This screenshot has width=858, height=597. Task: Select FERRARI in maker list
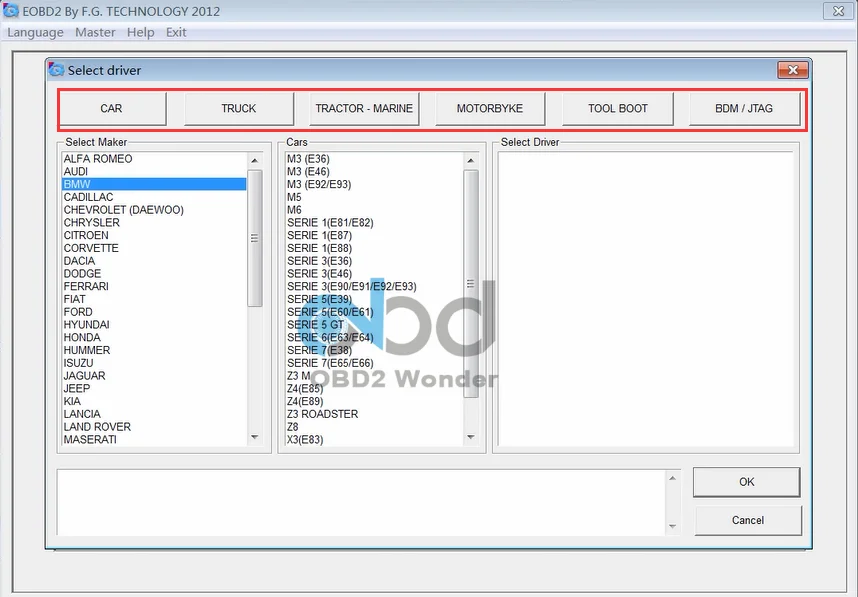coord(154,286)
